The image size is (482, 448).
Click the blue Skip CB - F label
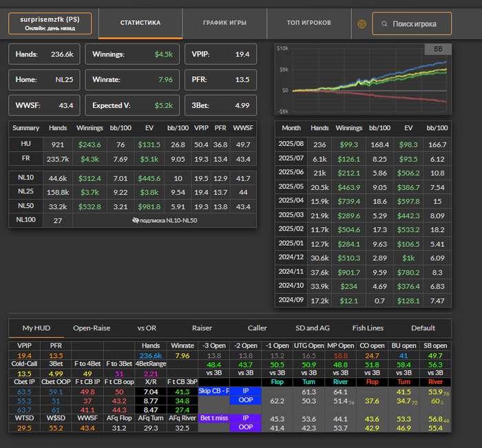point(213,390)
